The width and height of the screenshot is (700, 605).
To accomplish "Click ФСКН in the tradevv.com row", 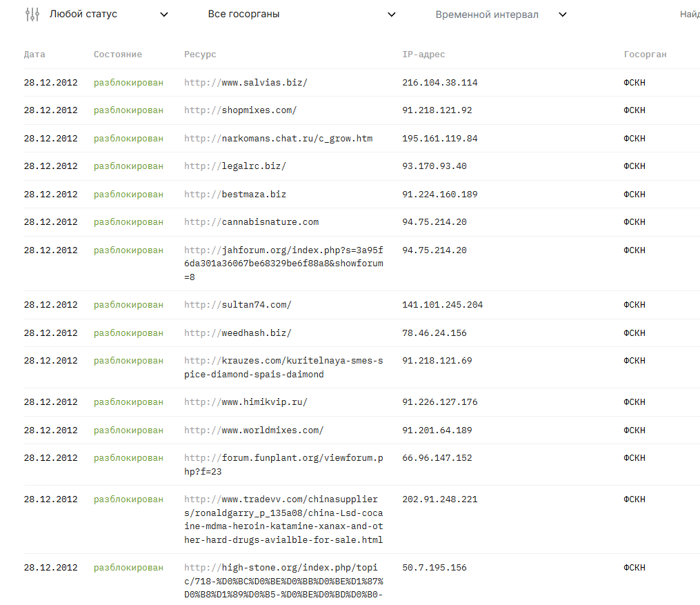I will click(x=634, y=499).
